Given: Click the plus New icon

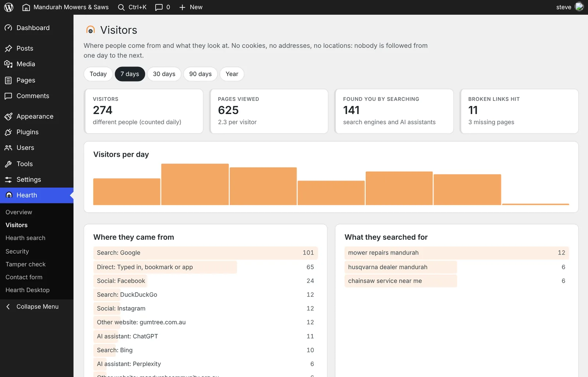Looking at the screenshot, I should [x=182, y=7].
